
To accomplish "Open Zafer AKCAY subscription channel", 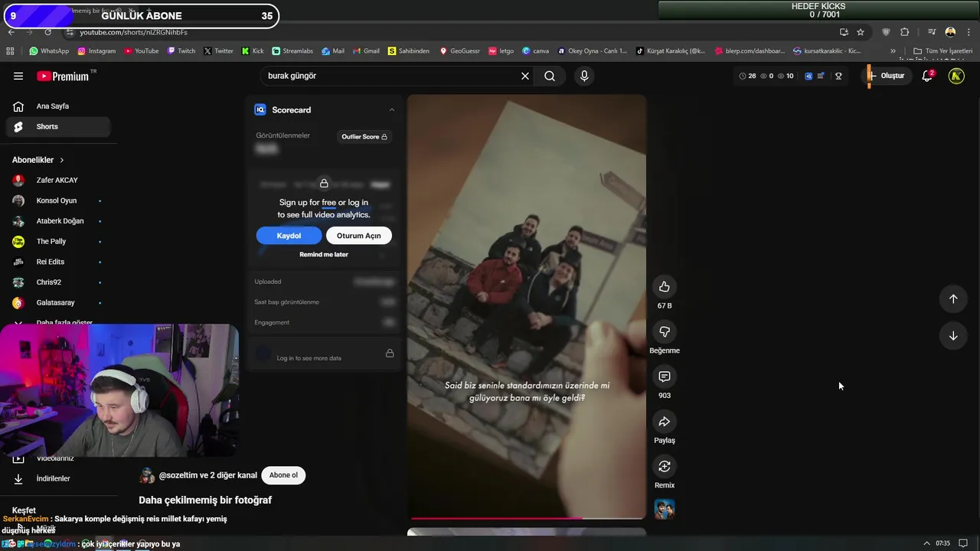I will [57, 181].
